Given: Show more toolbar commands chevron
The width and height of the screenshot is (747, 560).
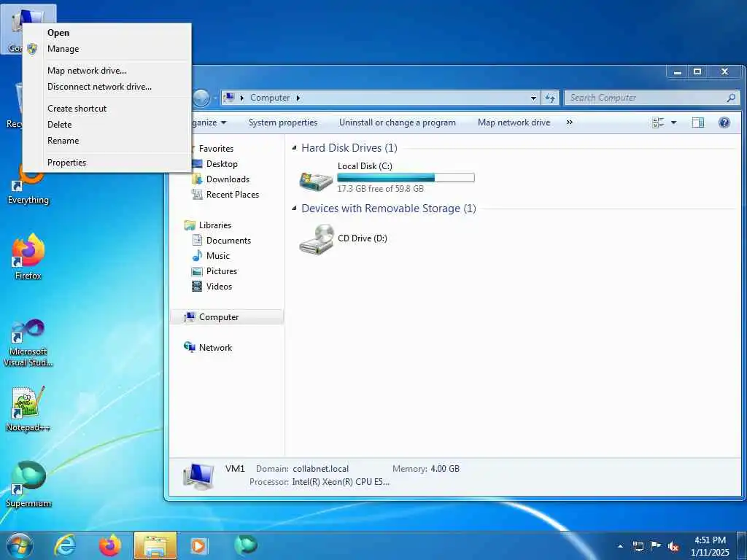Looking at the screenshot, I should click(569, 122).
